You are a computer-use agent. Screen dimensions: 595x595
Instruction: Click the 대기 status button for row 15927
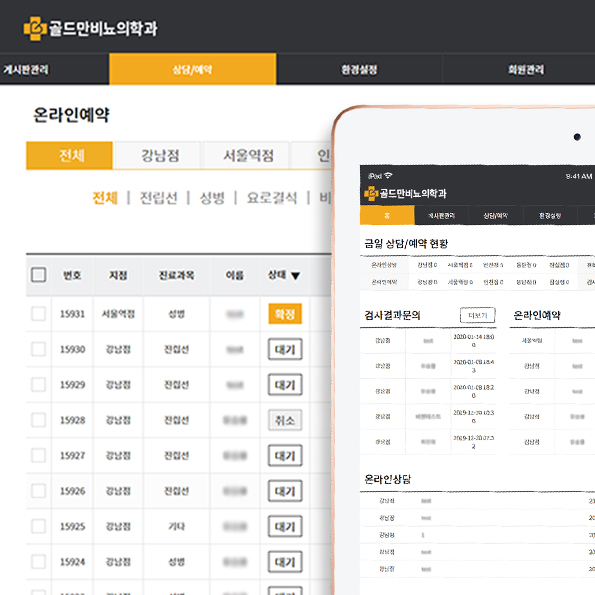click(285, 455)
